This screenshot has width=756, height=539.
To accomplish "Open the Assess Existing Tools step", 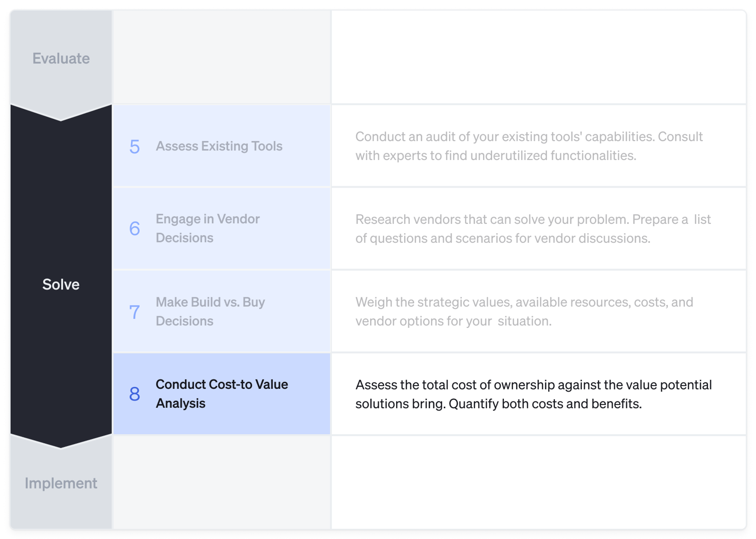I will [x=219, y=146].
